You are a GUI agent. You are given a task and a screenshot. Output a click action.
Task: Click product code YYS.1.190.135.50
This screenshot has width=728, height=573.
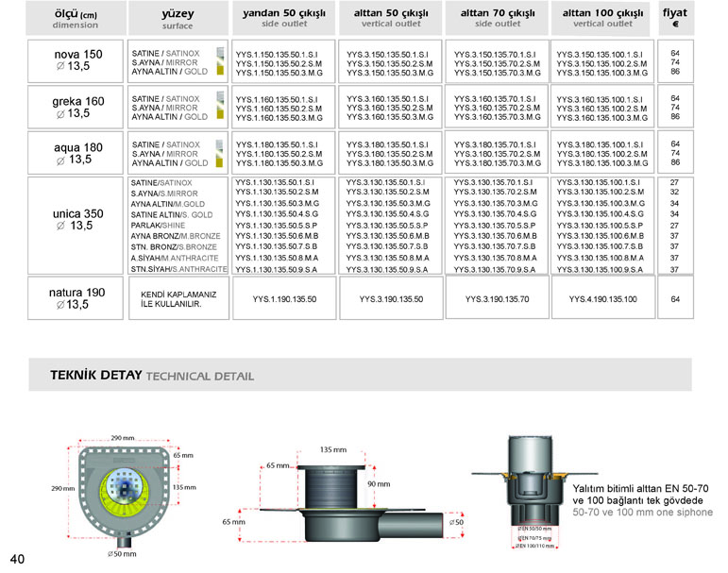(x=282, y=299)
